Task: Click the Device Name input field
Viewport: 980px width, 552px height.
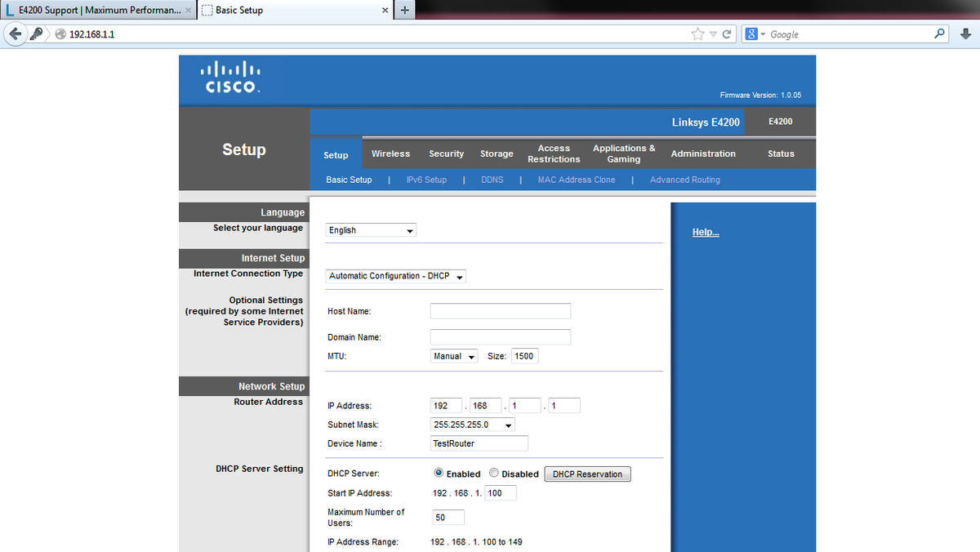Action: click(479, 443)
